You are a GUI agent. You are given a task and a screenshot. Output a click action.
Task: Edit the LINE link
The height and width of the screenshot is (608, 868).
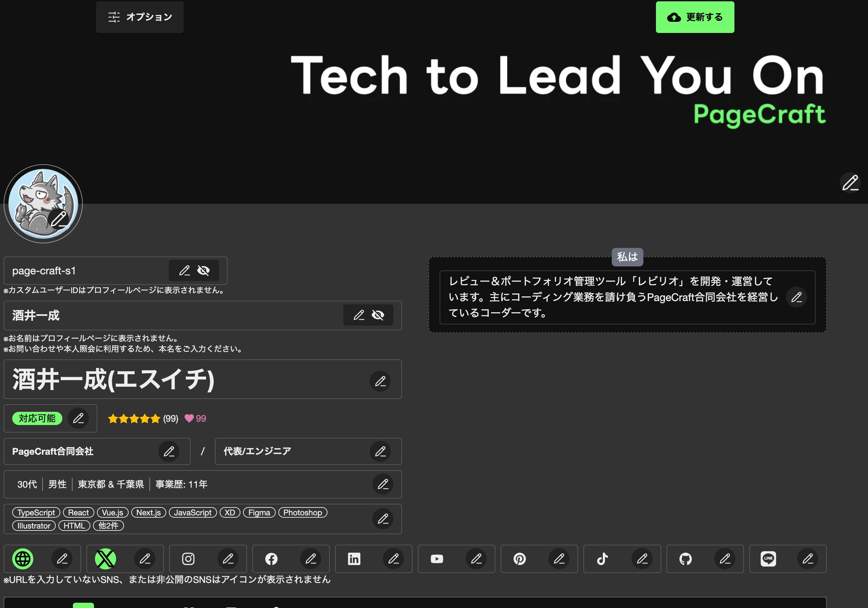(x=808, y=559)
